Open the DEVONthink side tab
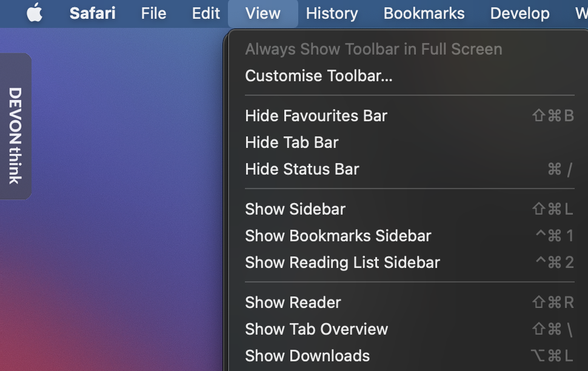This screenshot has width=588, height=371. click(15, 127)
